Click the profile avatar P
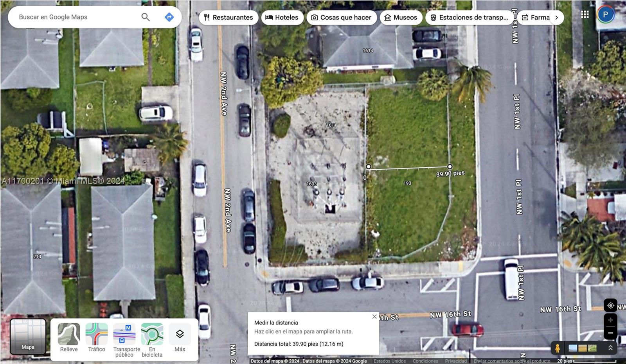 [x=606, y=15]
